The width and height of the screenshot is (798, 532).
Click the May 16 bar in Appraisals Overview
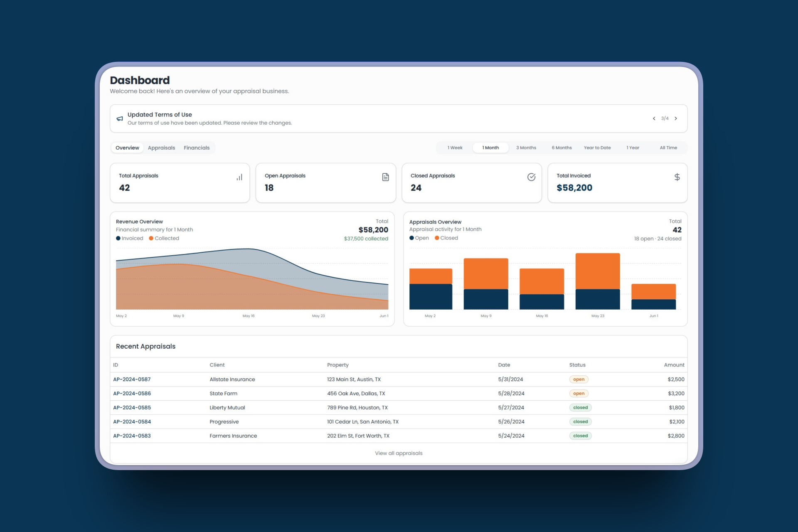542,289
